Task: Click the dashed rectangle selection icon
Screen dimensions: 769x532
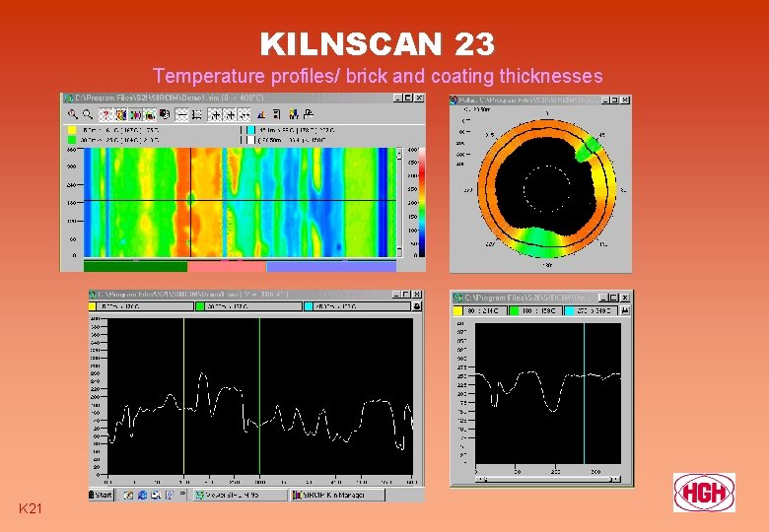Action: pos(196,114)
